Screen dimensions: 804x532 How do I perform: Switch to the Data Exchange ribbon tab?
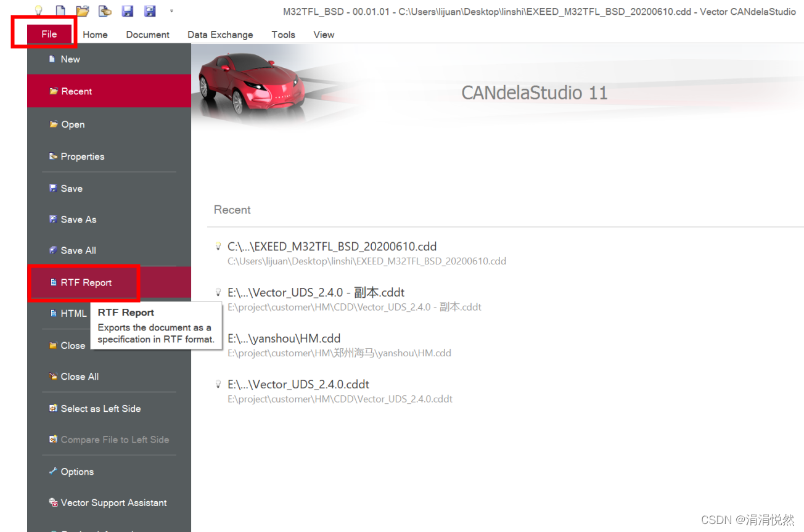[x=220, y=35]
